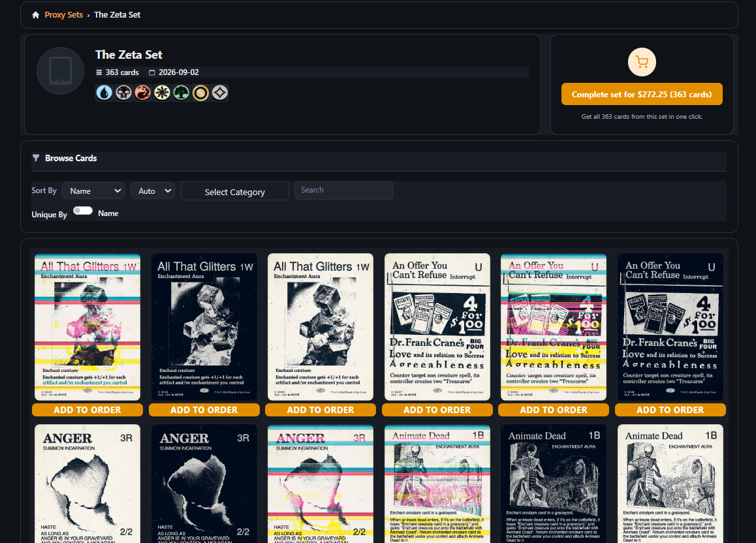The width and height of the screenshot is (756, 543).
Task: Click the green tree mana symbol
Action: 181,93
